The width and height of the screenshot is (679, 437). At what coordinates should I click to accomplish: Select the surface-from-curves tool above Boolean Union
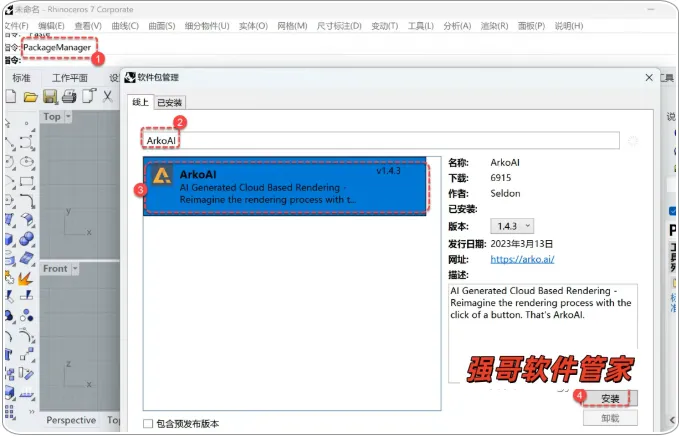tap(26, 220)
